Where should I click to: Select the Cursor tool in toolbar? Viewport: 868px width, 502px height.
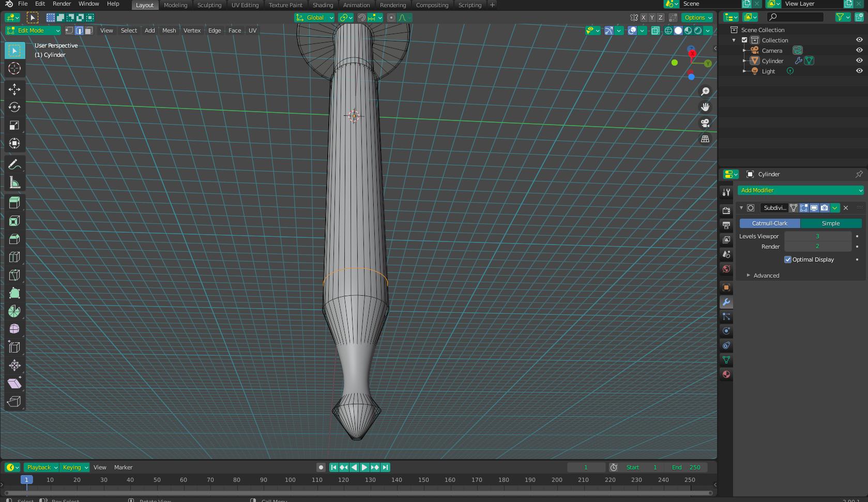(x=14, y=68)
